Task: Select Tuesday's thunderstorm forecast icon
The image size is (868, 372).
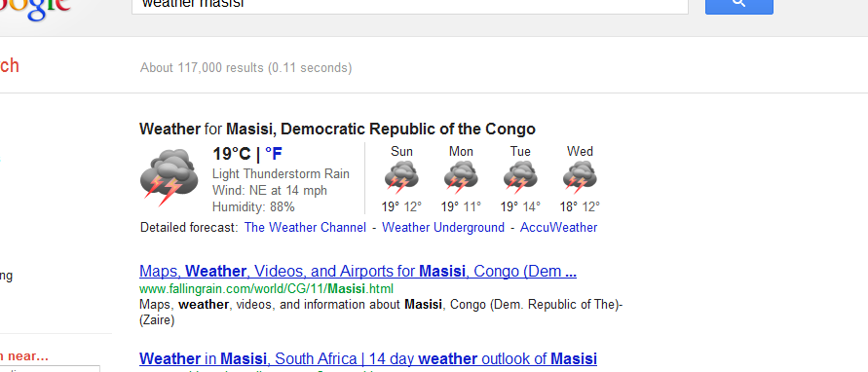Action: click(x=520, y=177)
